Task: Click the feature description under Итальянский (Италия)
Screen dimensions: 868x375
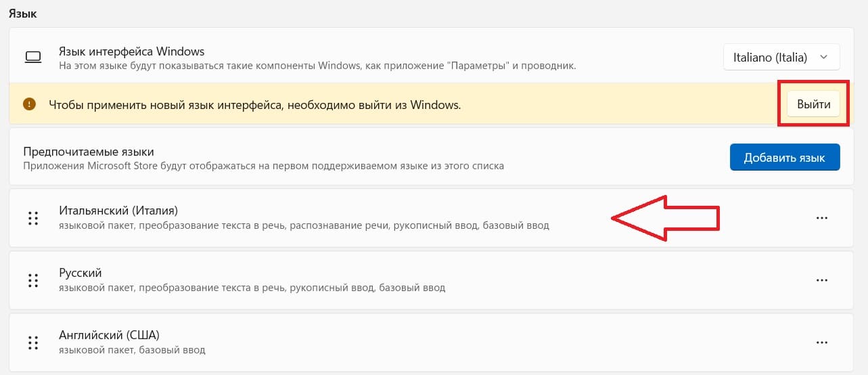Action: tap(304, 225)
